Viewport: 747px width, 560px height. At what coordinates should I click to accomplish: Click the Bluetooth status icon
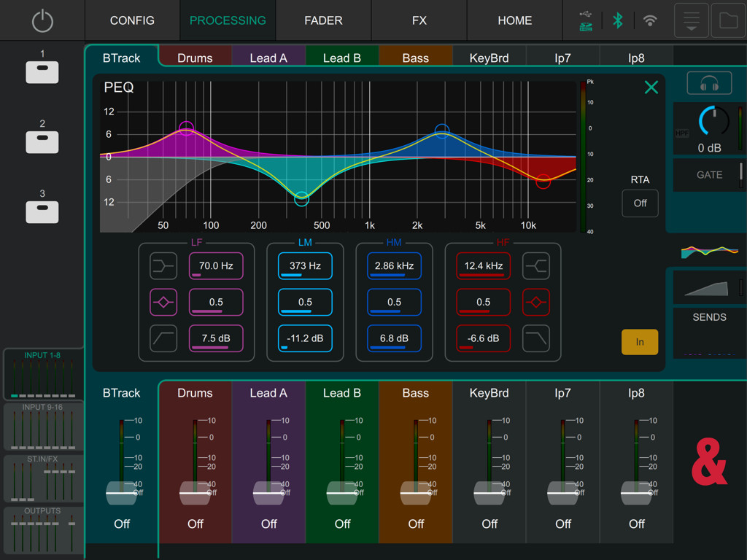click(617, 20)
